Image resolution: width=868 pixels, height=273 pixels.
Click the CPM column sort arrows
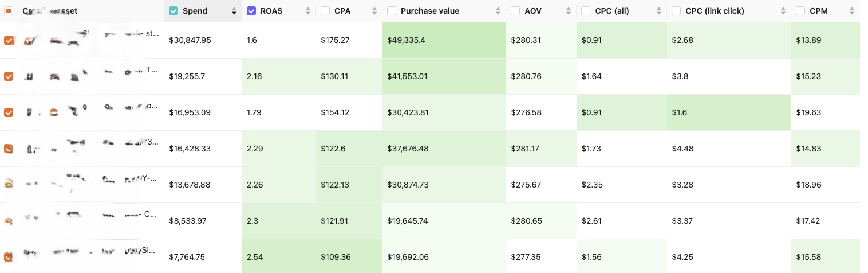point(851,11)
